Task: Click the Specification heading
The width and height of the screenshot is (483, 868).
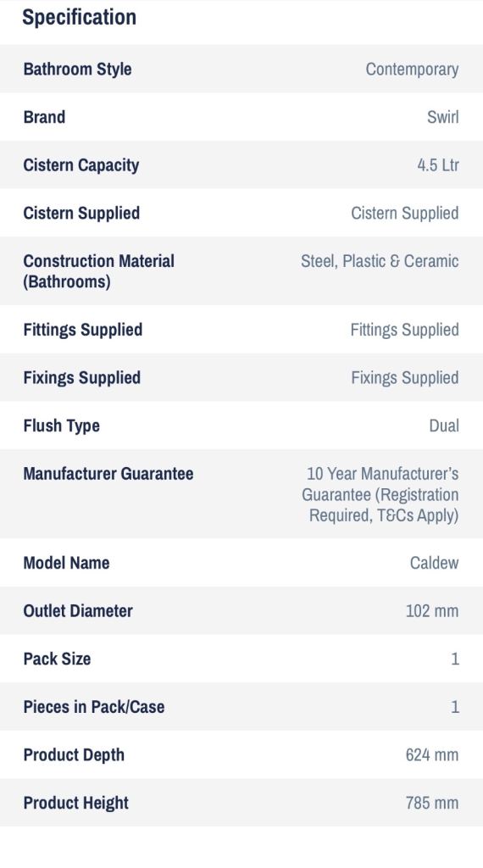Action: 79,17
